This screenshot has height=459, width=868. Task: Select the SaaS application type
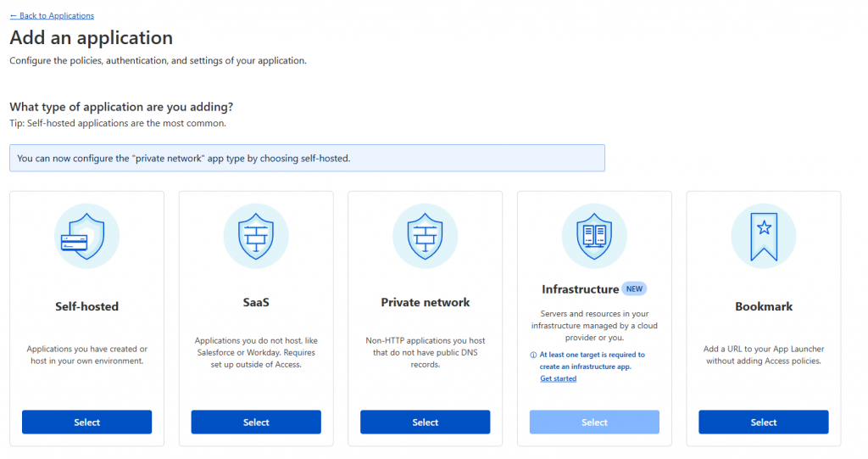pyautogui.click(x=256, y=422)
